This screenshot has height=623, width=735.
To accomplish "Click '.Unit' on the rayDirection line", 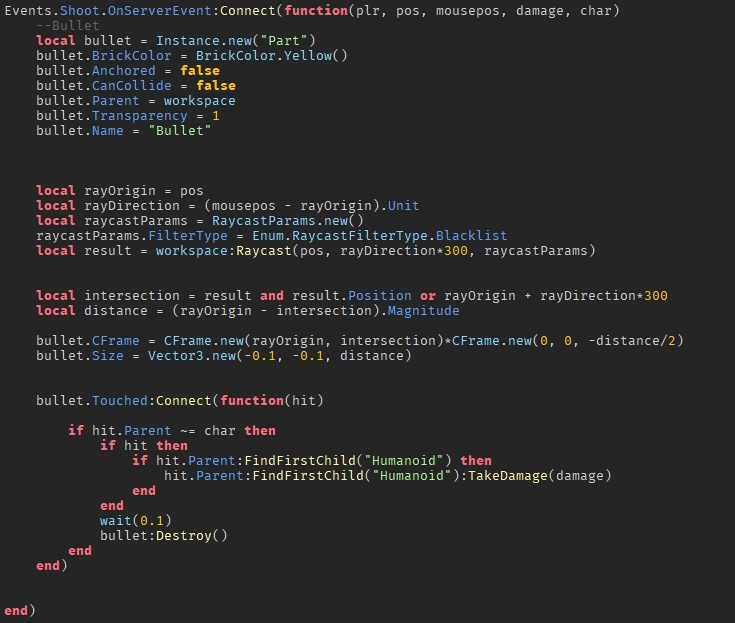I will 401,206.
